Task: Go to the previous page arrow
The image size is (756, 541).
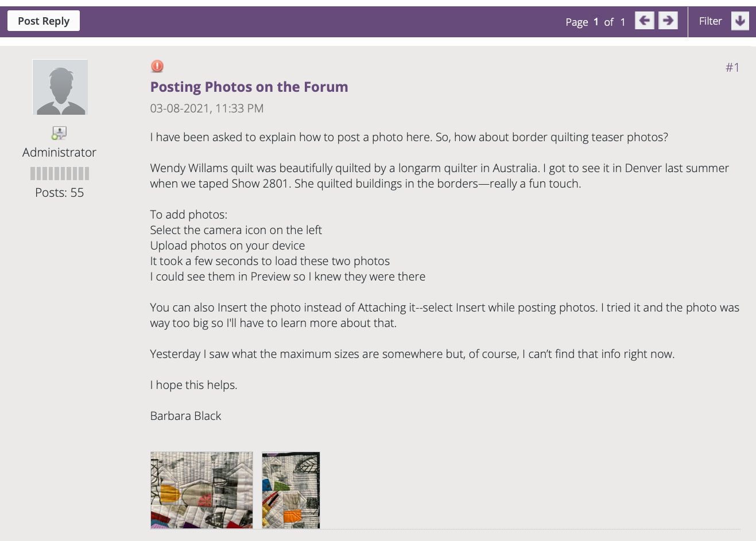Action: tap(645, 21)
